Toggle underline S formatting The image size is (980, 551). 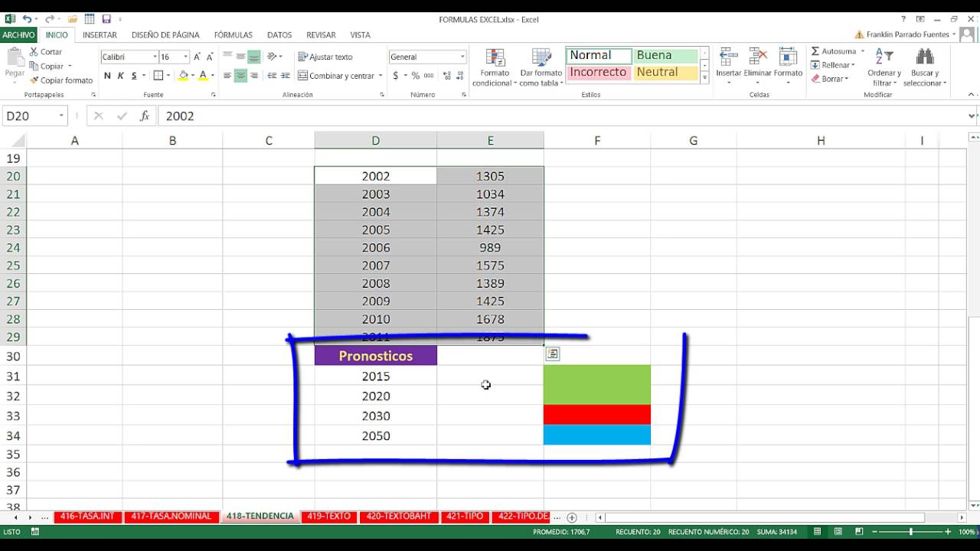tap(134, 76)
